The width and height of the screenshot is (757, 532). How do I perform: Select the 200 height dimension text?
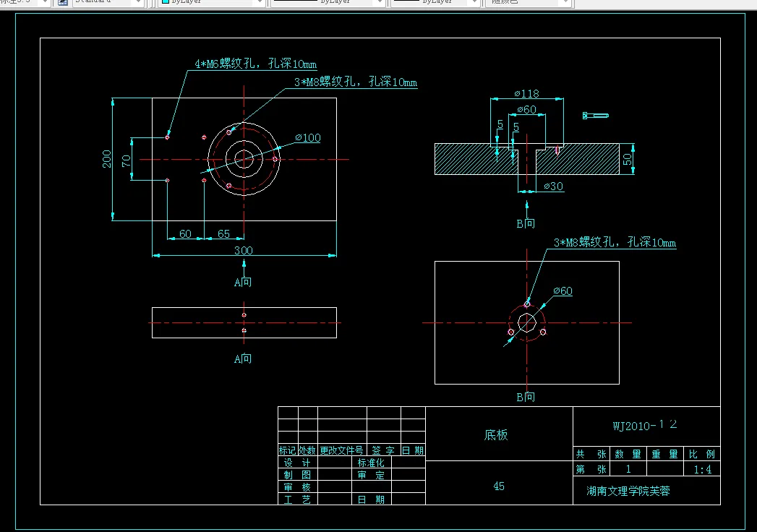[107, 159]
